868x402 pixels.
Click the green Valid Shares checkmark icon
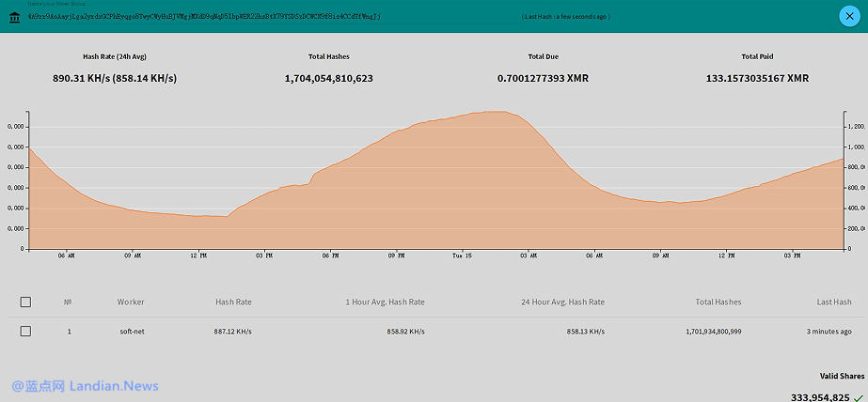click(860, 397)
